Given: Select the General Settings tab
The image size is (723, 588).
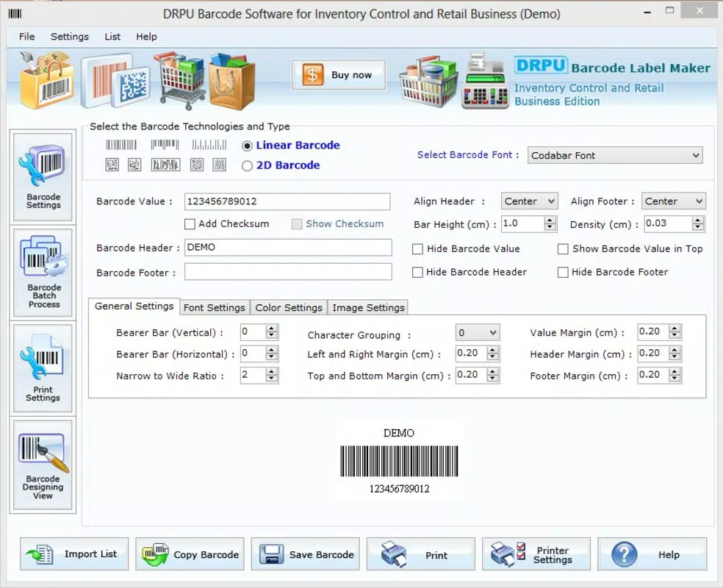Looking at the screenshot, I should (x=134, y=306).
